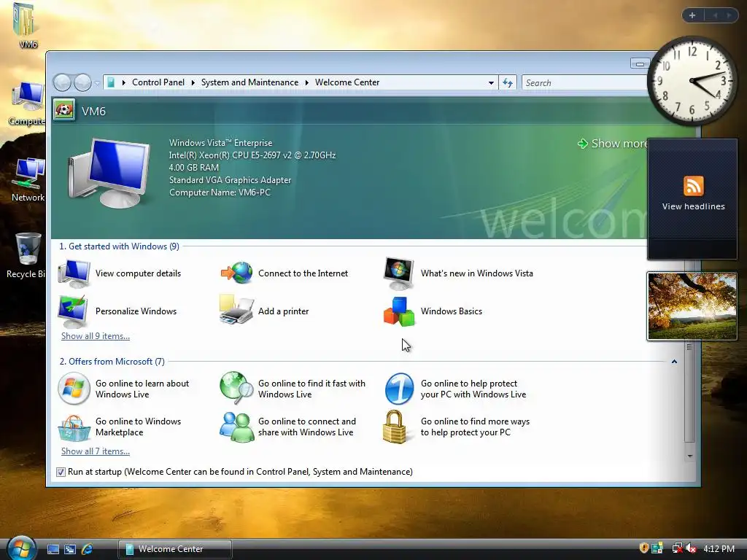This screenshot has width=747, height=560.
Task: Click the disconnected network tray icon
Action: (677, 548)
